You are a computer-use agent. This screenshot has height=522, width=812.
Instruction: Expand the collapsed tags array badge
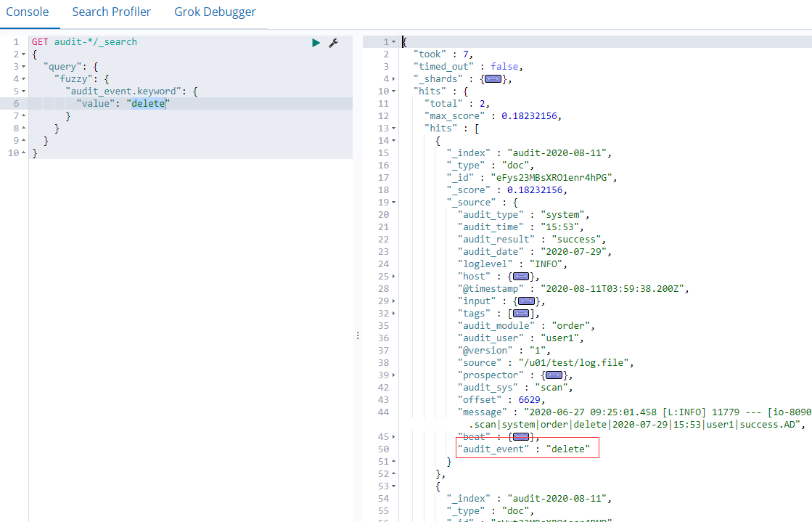pyautogui.click(x=520, y=313)
